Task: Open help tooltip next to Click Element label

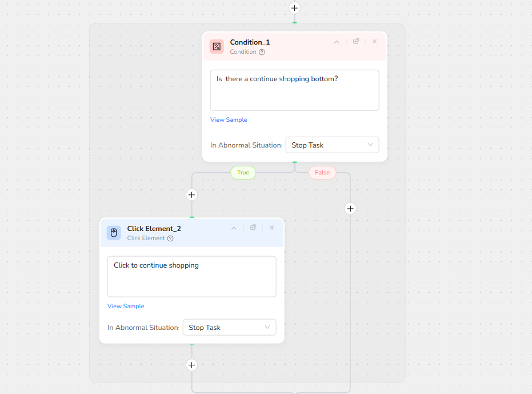Action: pos(170,238)
